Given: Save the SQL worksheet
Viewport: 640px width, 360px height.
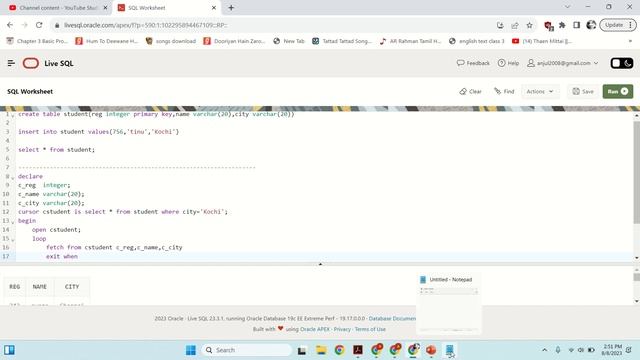Looking at the screenshot, I should 583,91.
